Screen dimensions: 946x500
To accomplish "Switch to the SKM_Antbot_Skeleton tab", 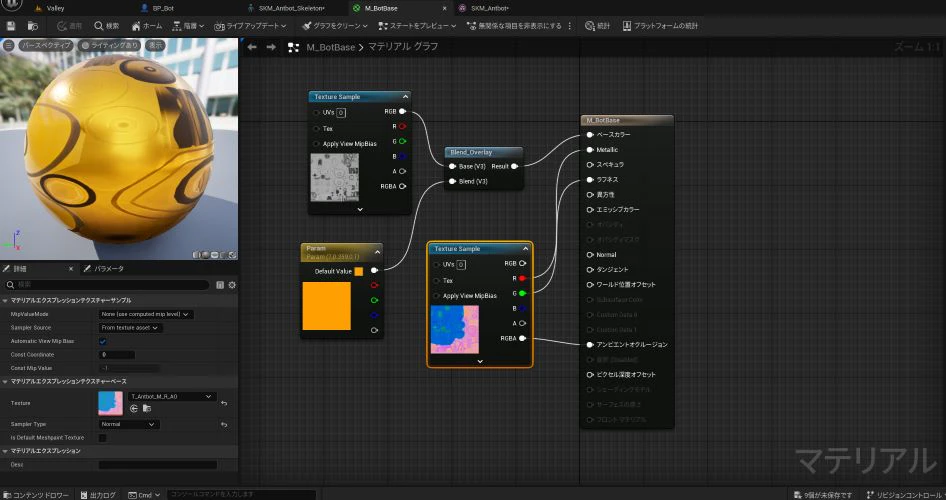I will click(286, 8).
